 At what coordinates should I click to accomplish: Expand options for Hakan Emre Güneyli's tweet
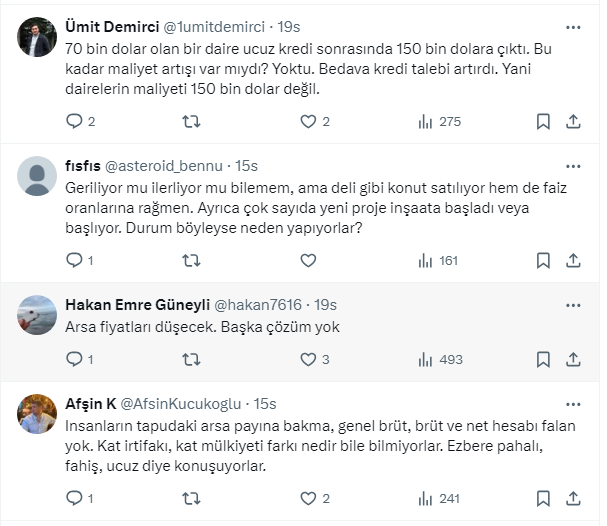[x=573, y=304]
